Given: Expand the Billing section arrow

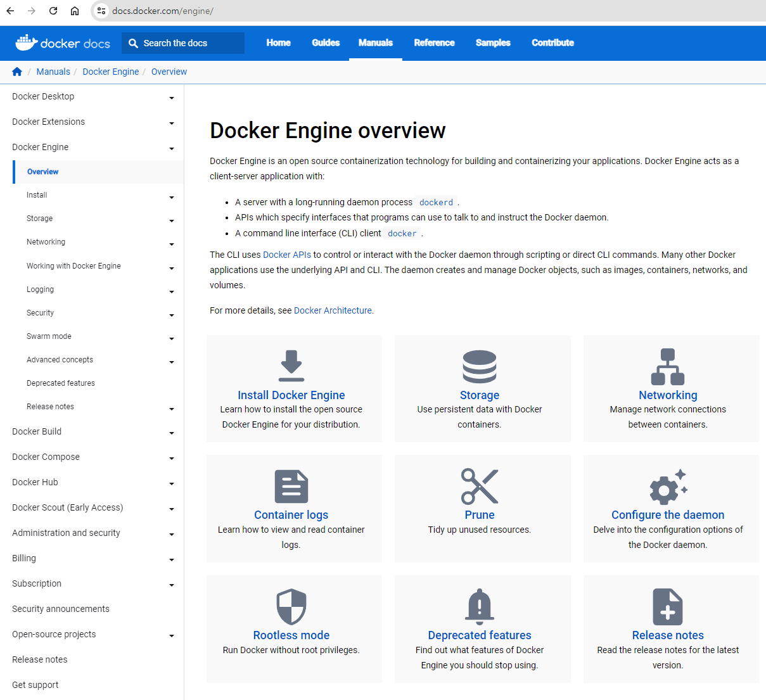Looking at the screenshot, I should (x=172, y=559).
